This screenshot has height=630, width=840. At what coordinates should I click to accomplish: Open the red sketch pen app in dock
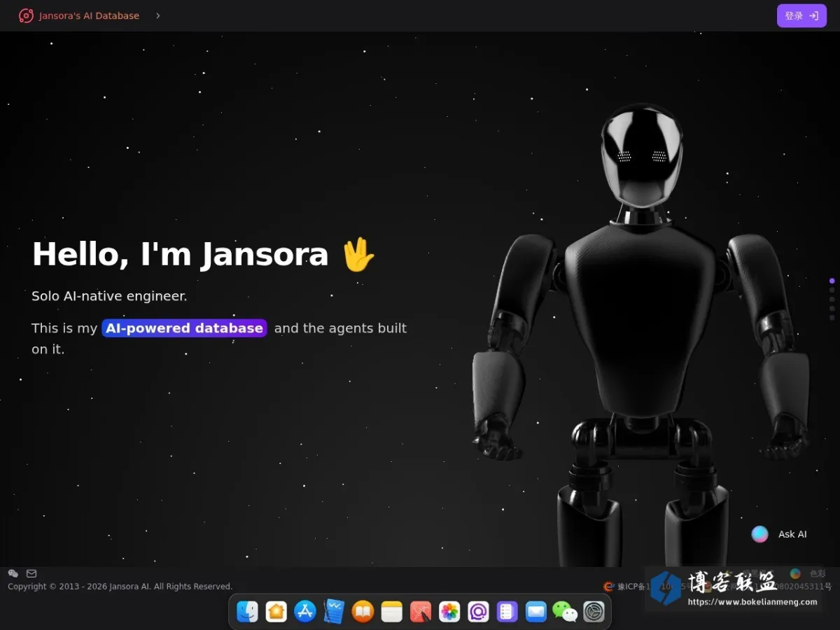pyautogui.click(x=421, y=612)
